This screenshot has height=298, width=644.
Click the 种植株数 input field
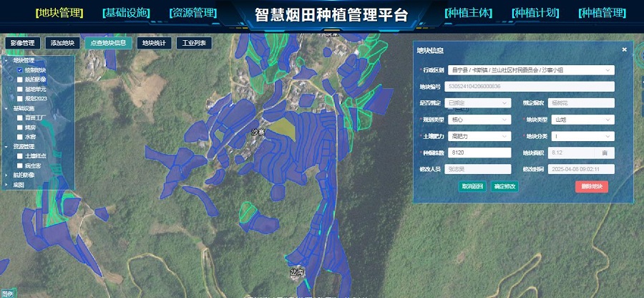pos(479,153)
